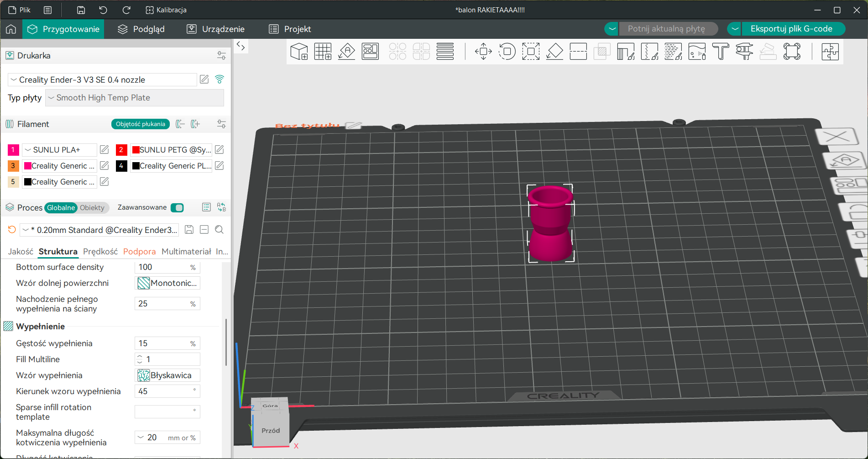Select the Rotate tool
868x459 pixels.
click(x=507, y=52)
